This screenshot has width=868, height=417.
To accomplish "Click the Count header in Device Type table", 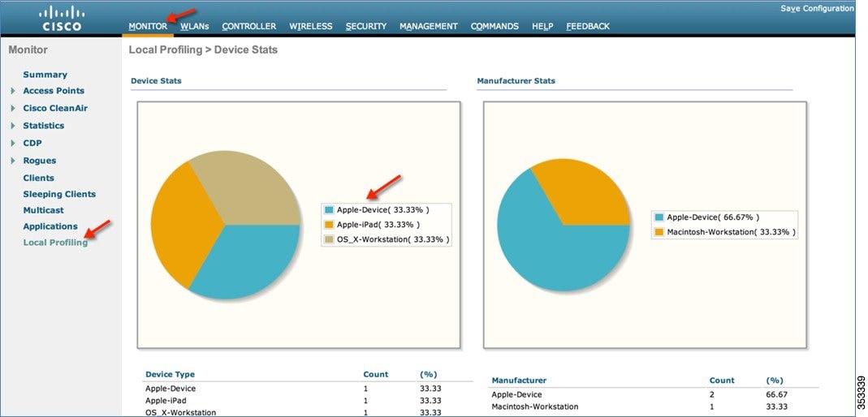I will pos(376,375).
